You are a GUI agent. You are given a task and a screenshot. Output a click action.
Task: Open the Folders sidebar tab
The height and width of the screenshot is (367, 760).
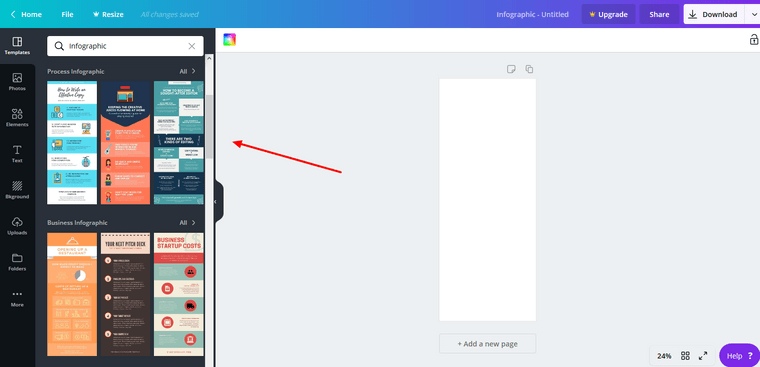click(x=17, y=262)
